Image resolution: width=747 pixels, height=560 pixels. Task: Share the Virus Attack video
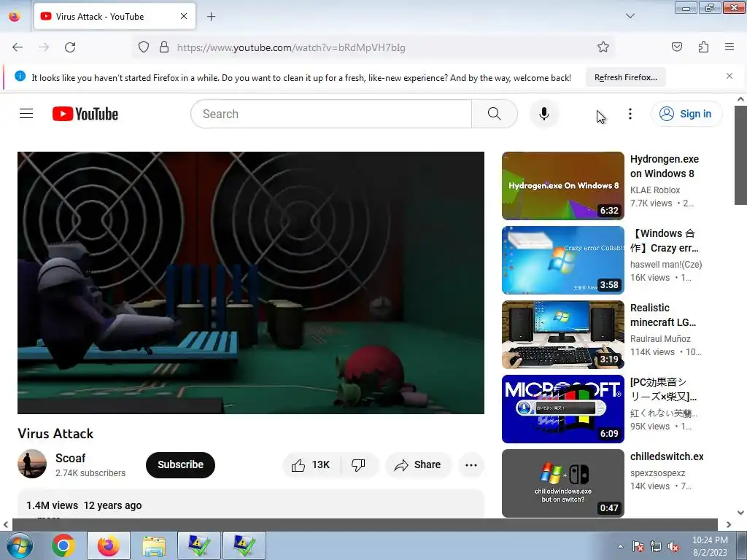tap(418, 464)
